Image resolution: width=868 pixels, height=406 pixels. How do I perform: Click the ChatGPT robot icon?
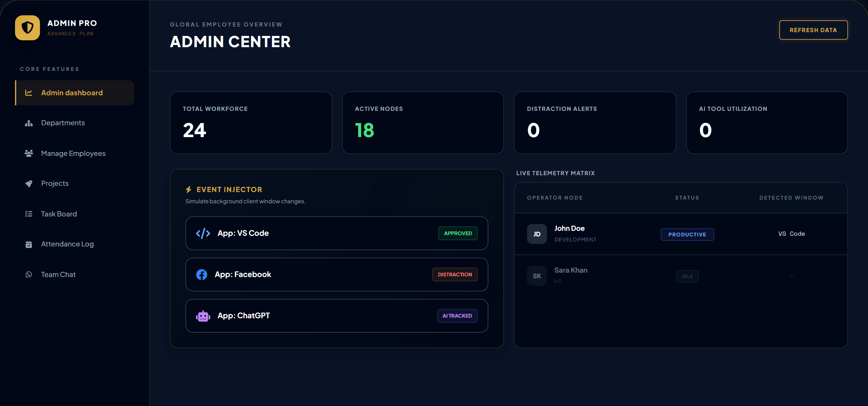203,316
